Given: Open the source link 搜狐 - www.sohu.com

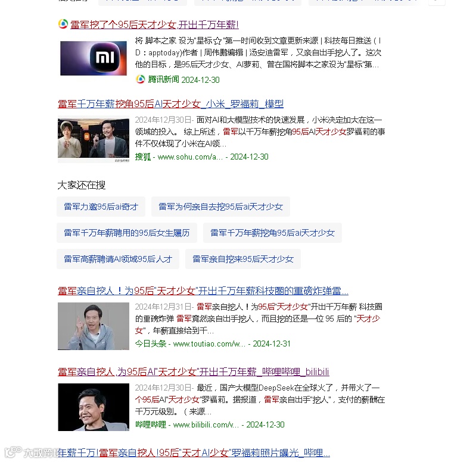Looking at the screenshot, I should coord(179,157).
